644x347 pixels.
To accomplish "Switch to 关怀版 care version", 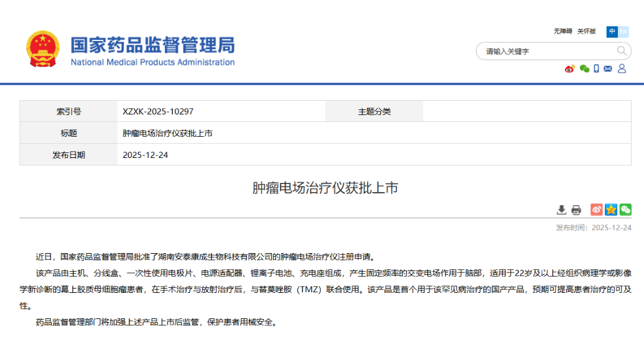I will tap(586, 31).
